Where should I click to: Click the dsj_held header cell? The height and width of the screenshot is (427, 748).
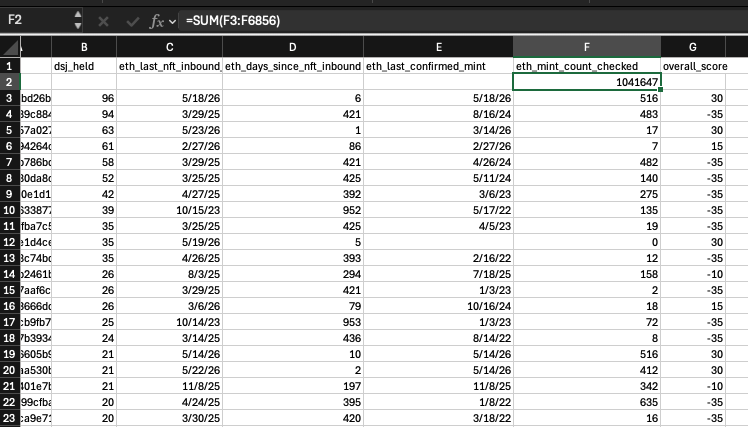click(x=84, y=66)
